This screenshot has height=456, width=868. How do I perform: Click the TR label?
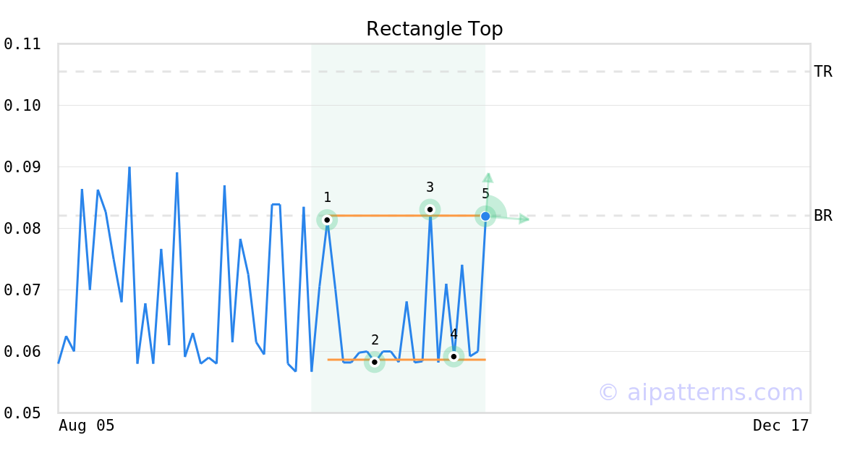pyautogui.click(x=822, y=72)
